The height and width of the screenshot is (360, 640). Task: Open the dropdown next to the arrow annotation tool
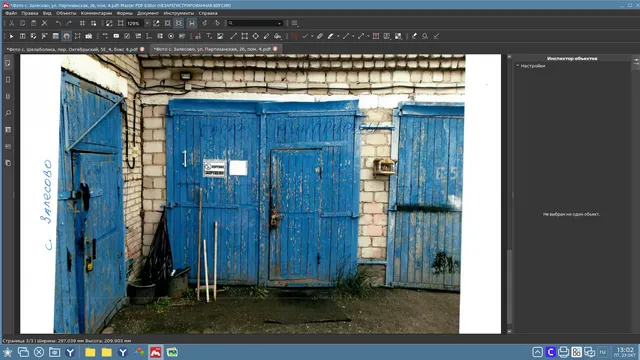click(368, 36)
